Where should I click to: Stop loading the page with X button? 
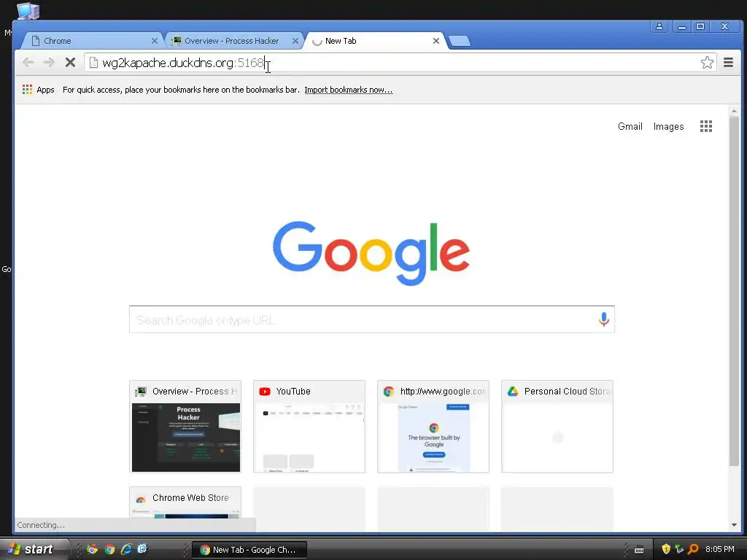[x=70, y=63]
